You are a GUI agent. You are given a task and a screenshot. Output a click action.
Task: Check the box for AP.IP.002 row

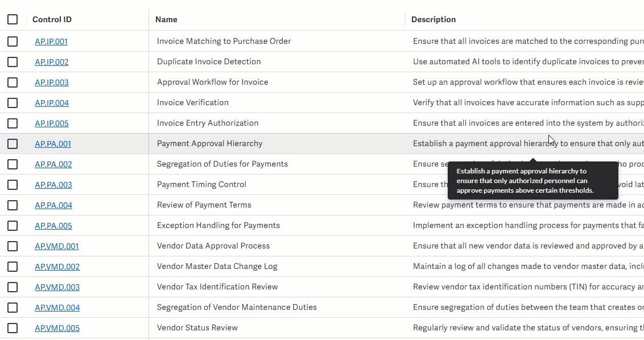[13, 62]
